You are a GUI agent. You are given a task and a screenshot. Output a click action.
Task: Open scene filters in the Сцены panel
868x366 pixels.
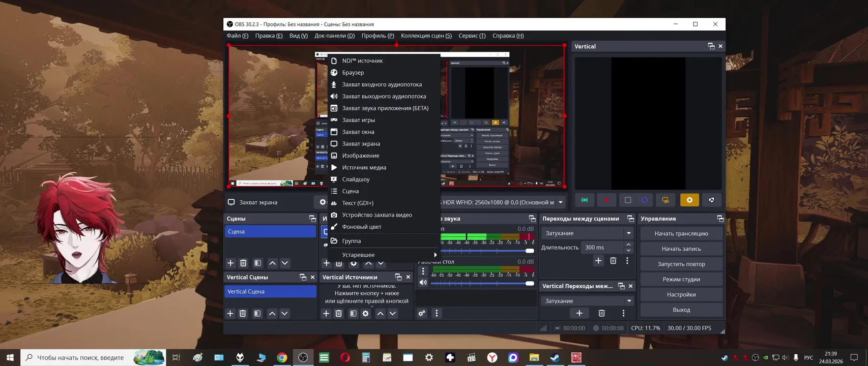click(x=257, y=263)
